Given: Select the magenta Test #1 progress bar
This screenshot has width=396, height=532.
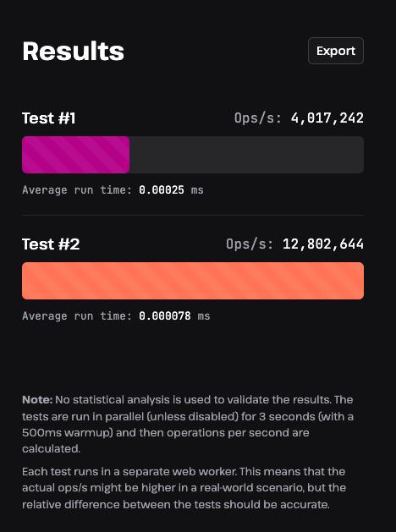Looking at the screenshot, I should [x=75, y=155].
